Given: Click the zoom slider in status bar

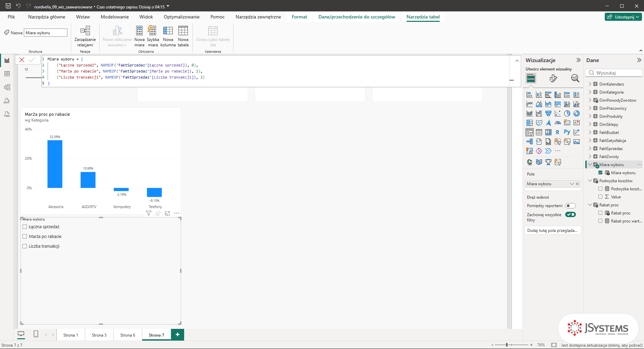Looking at the screenshot, I should pos(512,345).
